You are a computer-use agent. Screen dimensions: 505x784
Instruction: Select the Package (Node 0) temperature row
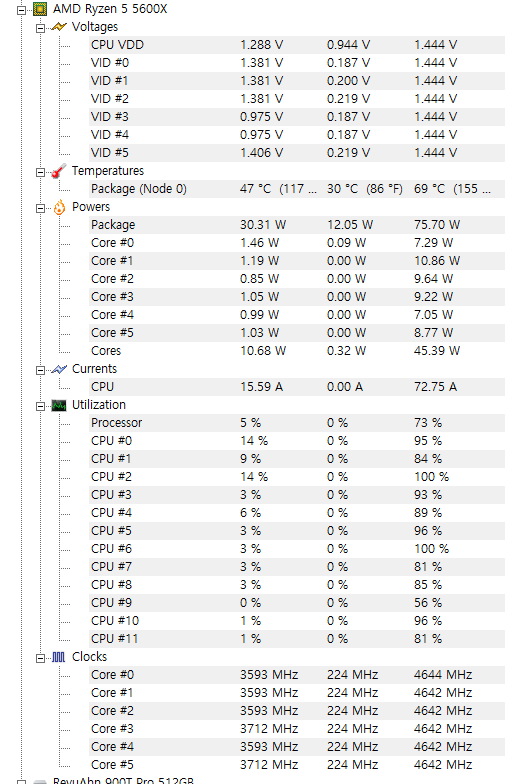[x=297, y=189]
